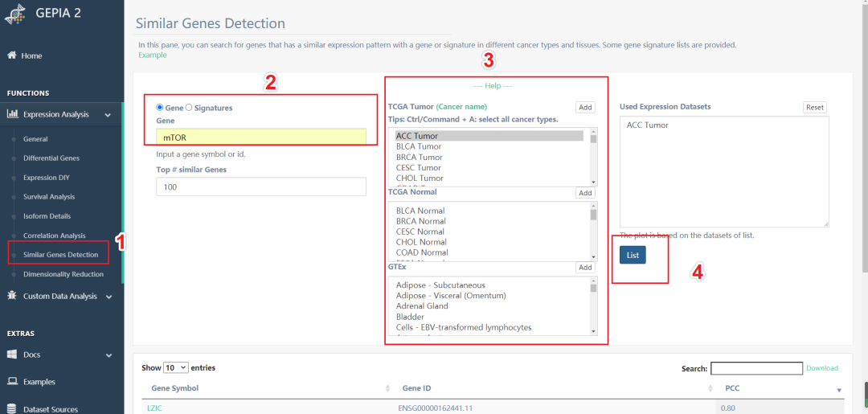Select CESC Normal in normal list

click(x=489, y=232)
